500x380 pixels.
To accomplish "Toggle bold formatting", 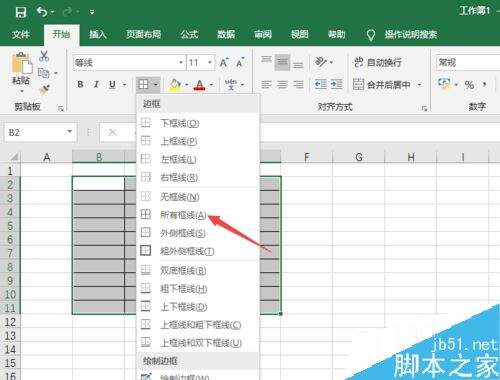I will (x=80, y=84).
